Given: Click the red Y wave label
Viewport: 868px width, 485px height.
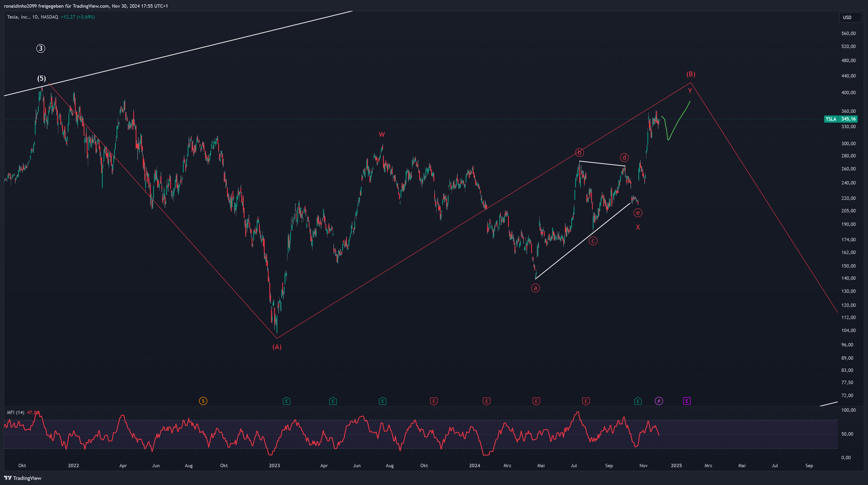Looking at the screenshot, I should click(x=690, y=91).
